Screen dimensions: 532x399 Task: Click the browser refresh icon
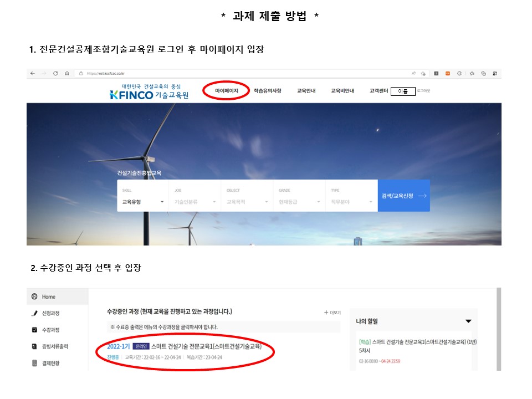click(55, 73)
